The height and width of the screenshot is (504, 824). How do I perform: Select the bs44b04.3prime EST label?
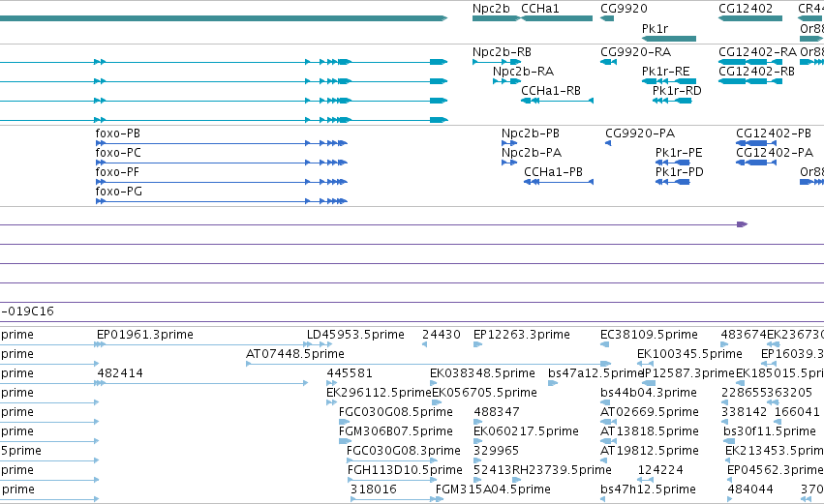(x=649, y=393)
